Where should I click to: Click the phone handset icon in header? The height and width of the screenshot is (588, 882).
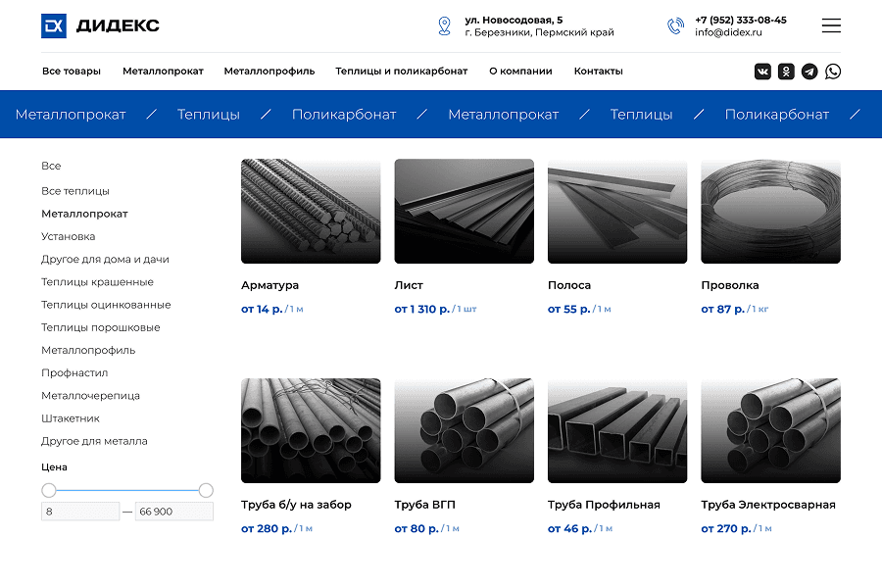pyautogui.click(x=676, y=25)
